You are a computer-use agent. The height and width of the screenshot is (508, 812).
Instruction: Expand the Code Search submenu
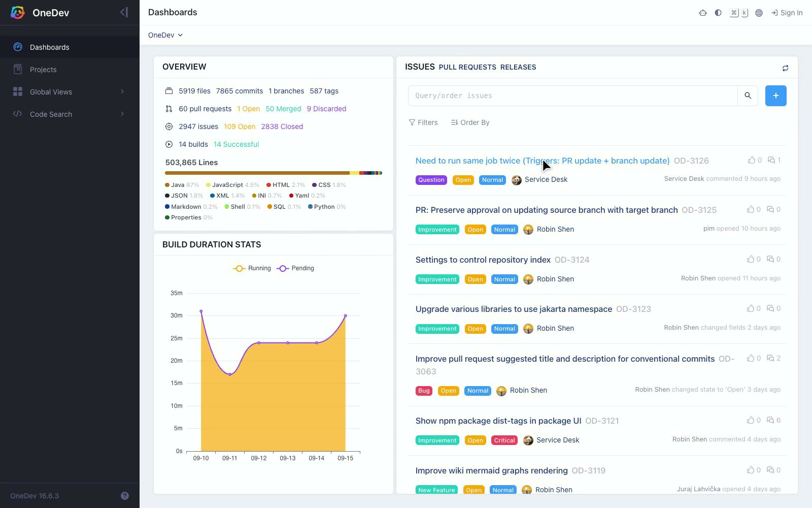[x=70, y=114]
